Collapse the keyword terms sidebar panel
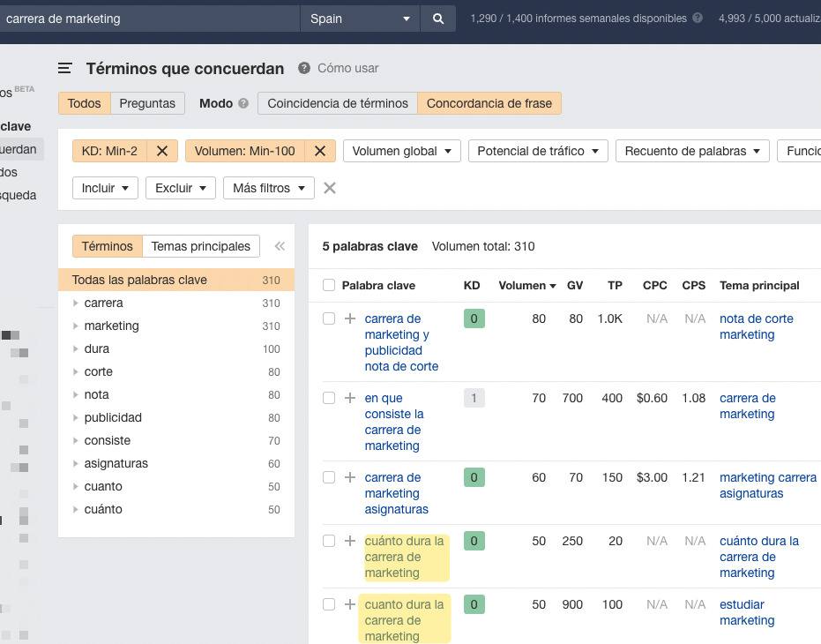 (280, 247)
